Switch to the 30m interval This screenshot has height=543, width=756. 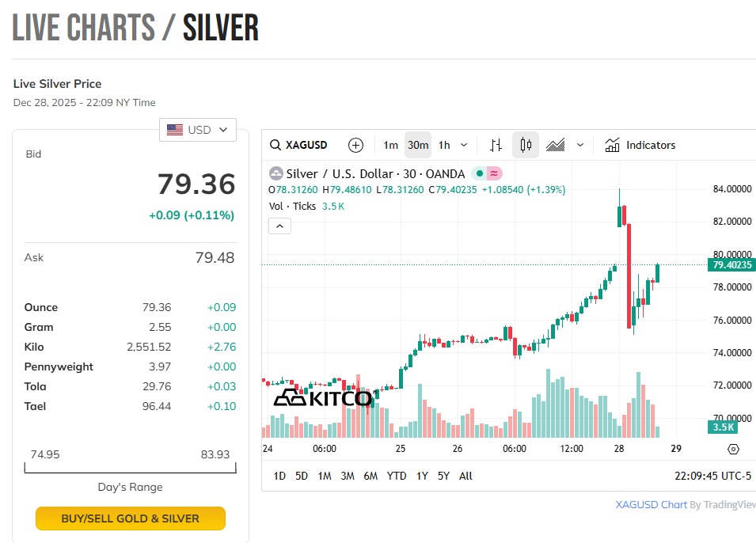[418, 145]
